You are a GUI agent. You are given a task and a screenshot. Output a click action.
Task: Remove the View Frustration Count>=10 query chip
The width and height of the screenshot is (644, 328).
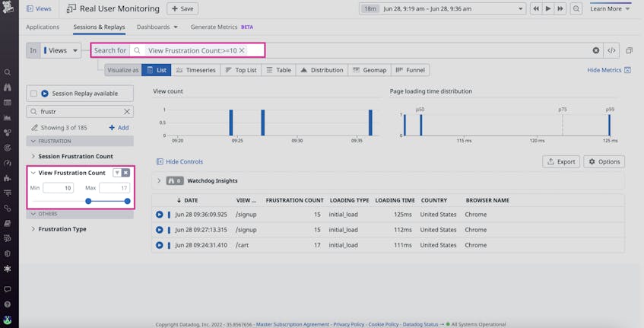tap(242, 50)
